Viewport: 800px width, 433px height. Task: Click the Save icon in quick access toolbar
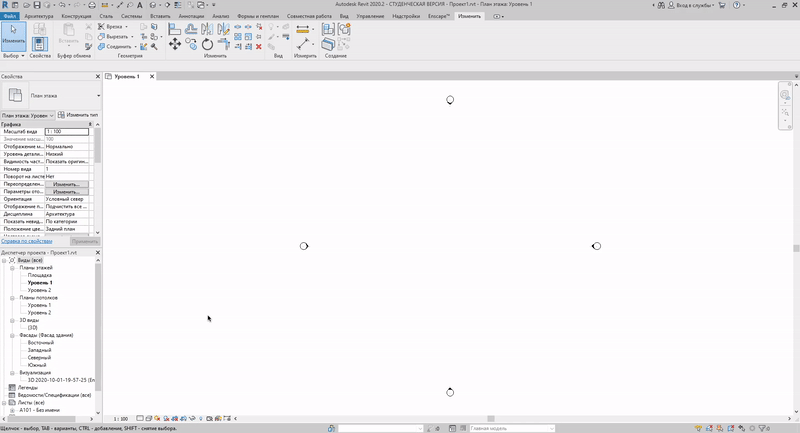click(x=35, y=5)
